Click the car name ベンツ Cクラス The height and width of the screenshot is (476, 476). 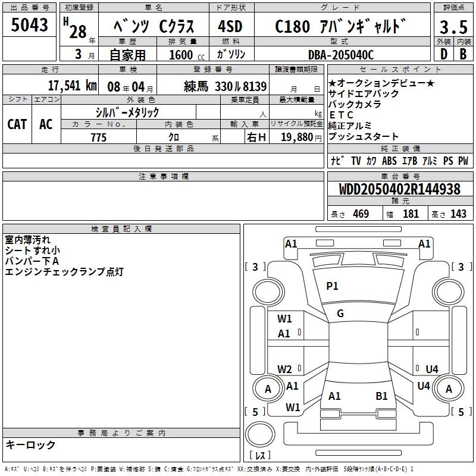click(154, 26)
